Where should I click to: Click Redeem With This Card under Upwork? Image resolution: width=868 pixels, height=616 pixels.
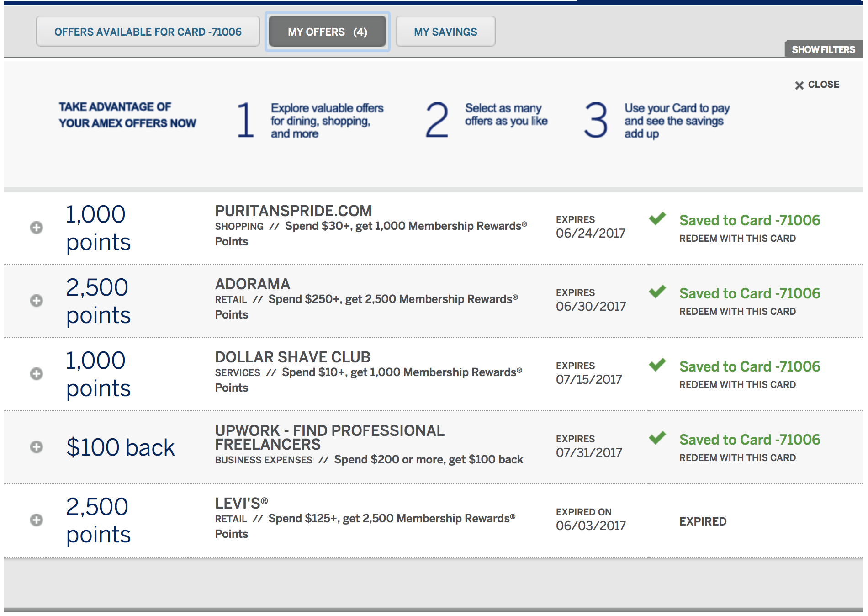point(737,458)
